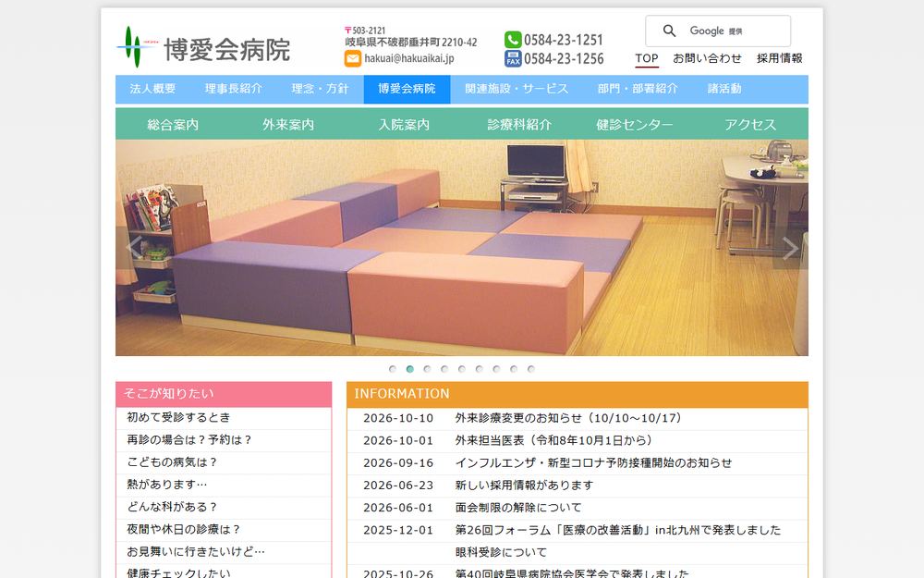Select the sixth slideshow dot
Screen dimensions: 924x578
point(479,369)
